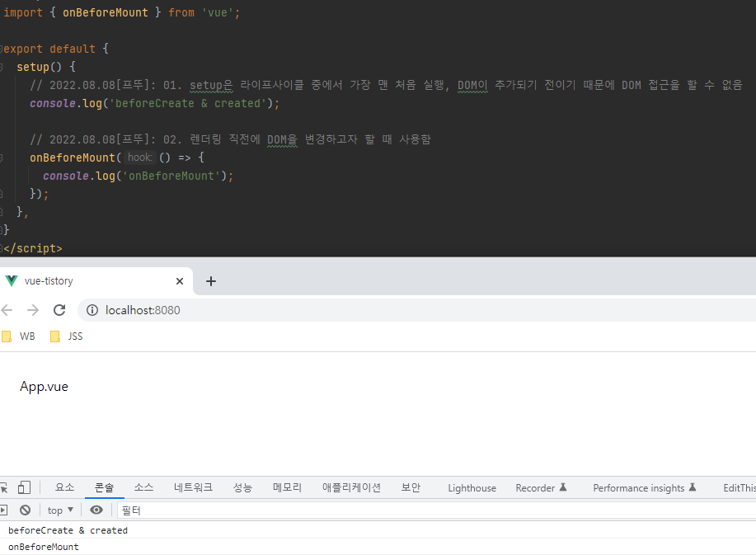Reload the localhost page
Screen dimensions: 756x555
(x=59, y=310)
